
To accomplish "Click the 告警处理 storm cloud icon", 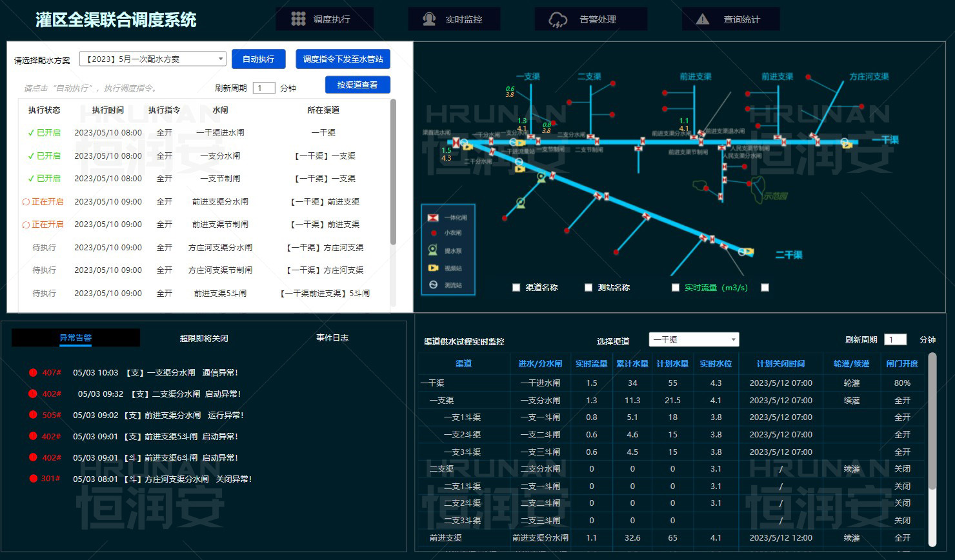I will (x=558, y=20).
